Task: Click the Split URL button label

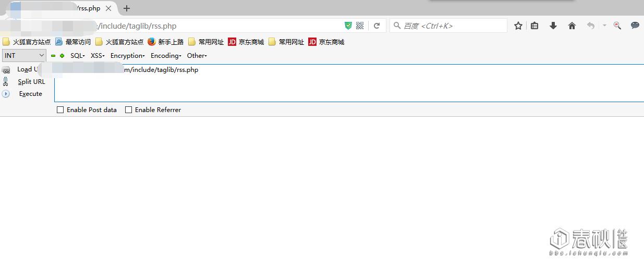Action: tap(31, 82)
